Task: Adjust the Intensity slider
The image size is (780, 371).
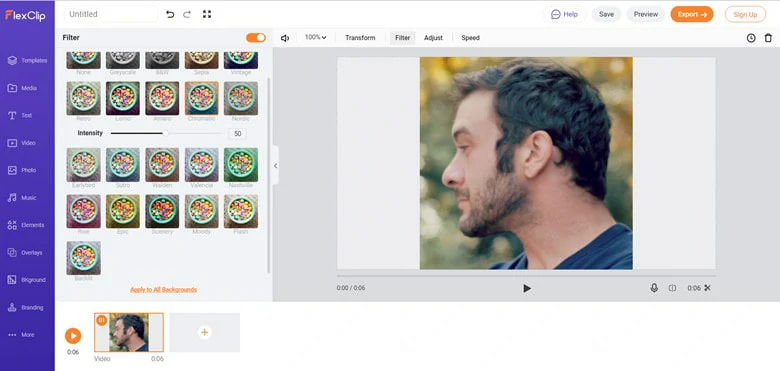Action: [165, 133]
